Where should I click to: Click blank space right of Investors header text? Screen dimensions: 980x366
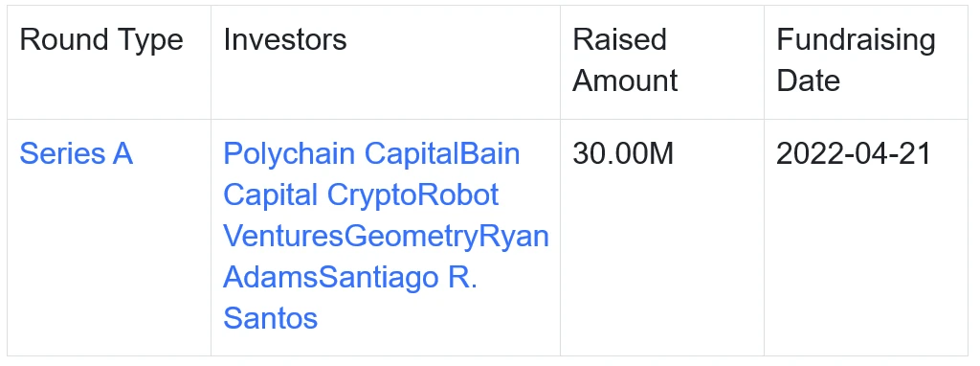click(x=453, y=40)
